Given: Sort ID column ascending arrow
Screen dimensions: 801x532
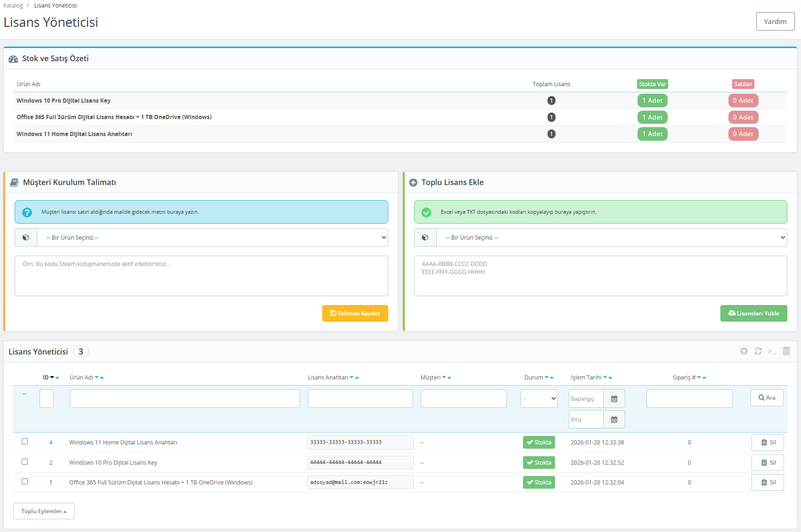Looking at the screenshot, I should point(57,378).
